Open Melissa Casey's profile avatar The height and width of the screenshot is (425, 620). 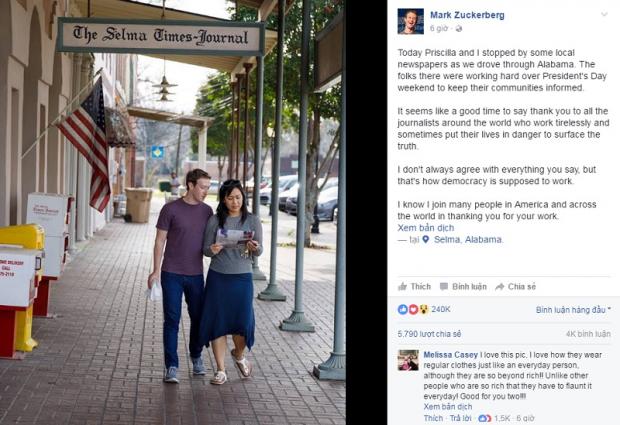(x=408, y=360)
